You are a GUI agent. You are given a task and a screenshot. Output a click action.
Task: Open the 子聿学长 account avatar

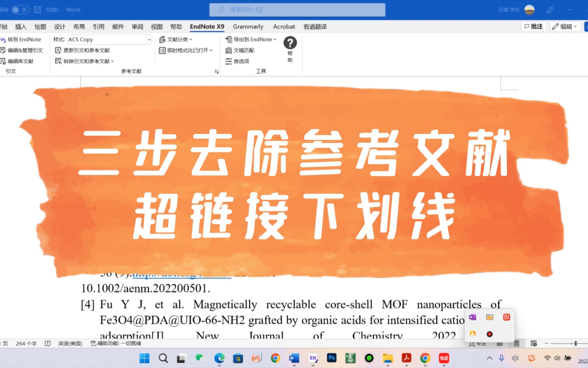pos(529,10)
